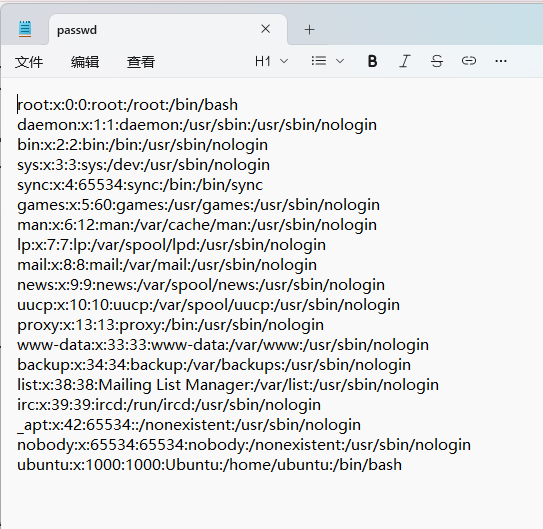Click the nobody:x:65534:65534 line
This screenshot has width=543, height=529.
244,445
